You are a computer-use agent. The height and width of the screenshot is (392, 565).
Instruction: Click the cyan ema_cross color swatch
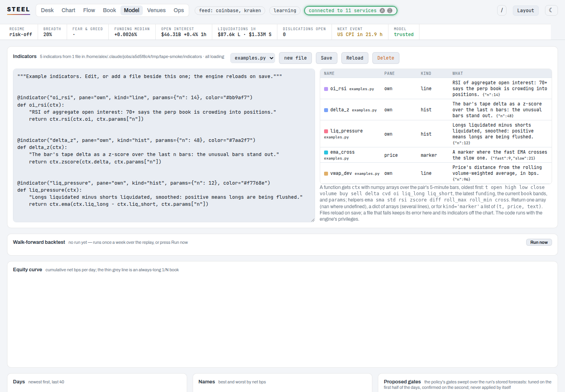pyautogui.click(x=326, y=152)
